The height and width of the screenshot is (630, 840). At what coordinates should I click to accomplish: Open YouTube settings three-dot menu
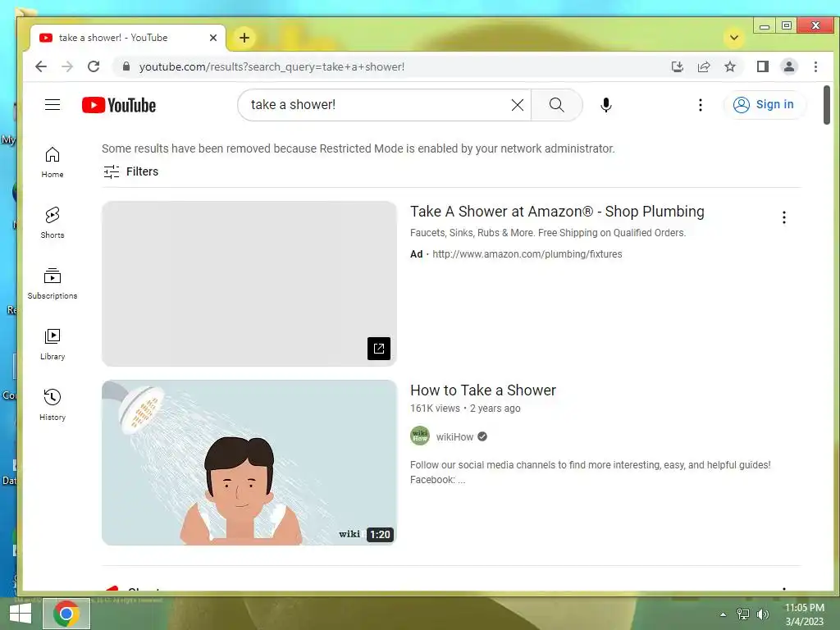coord(701,105)
